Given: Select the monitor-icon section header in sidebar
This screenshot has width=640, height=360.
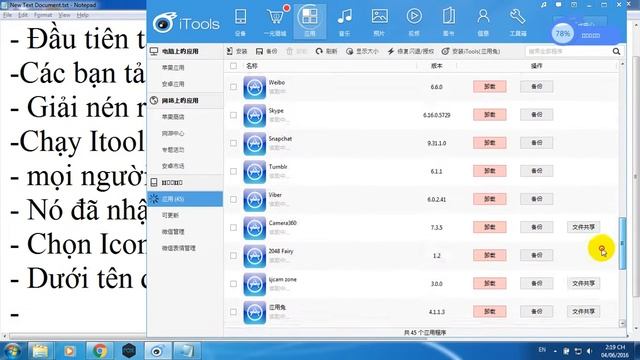Looking at the screenshot, I should [185, 51].
